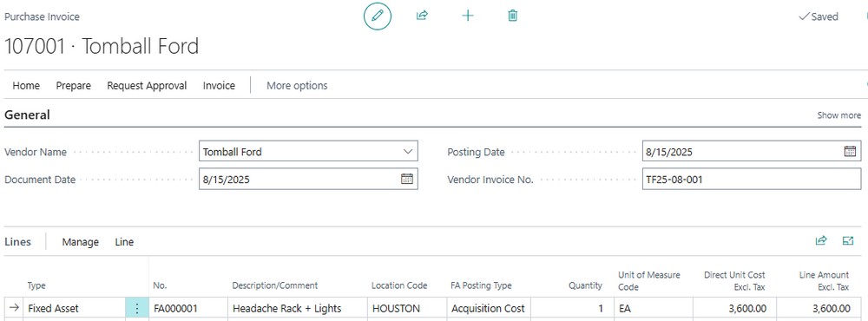Image resolution: width=868 pixels, height=321 pixels.
Task: Open the Invoice menu
Action: [219, 86]
